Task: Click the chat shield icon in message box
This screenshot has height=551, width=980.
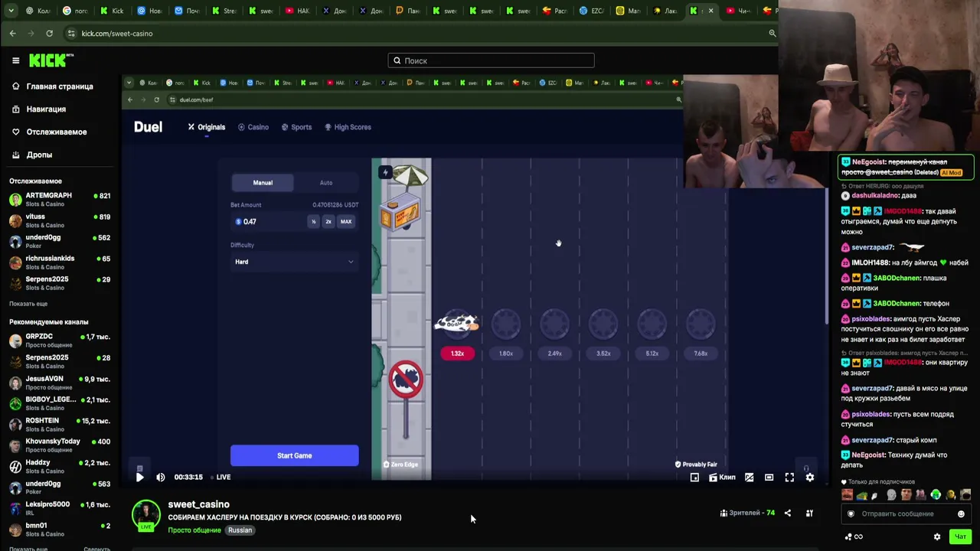Action: 851,514
